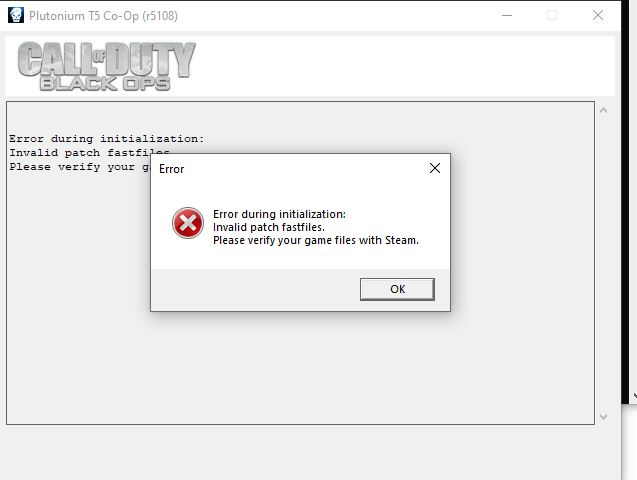Close the Error dialog with its X
The height and width of the screenshot is (480, 637).
pos(435,168)
